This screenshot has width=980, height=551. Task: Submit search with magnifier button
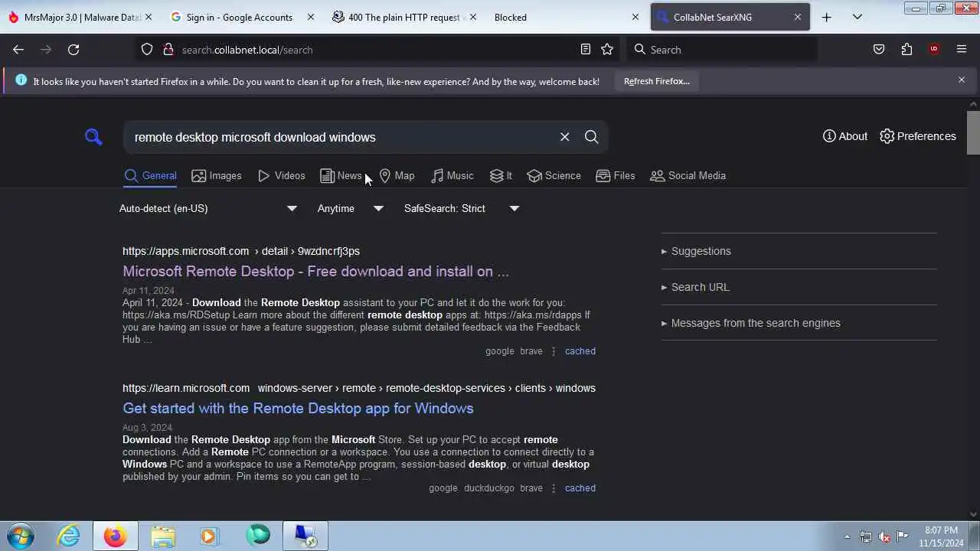[592, 137]
